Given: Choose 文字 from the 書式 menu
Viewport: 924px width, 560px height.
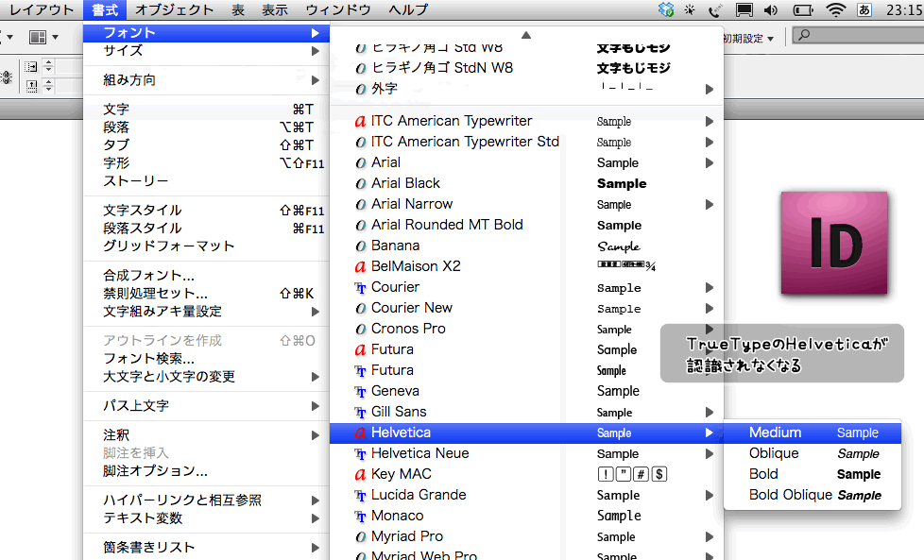Looking at the screenshot, I should [206, 110].
